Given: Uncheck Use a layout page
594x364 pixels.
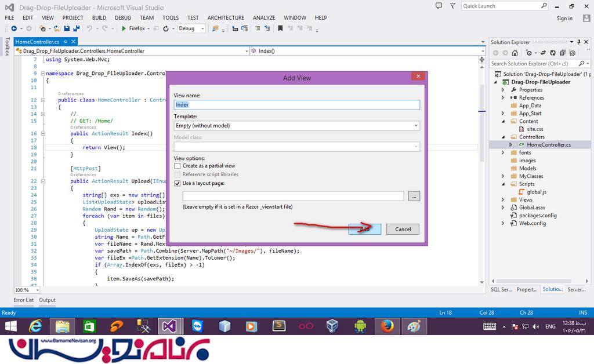Looking at the screenshot, I should (x=178, y=183).
